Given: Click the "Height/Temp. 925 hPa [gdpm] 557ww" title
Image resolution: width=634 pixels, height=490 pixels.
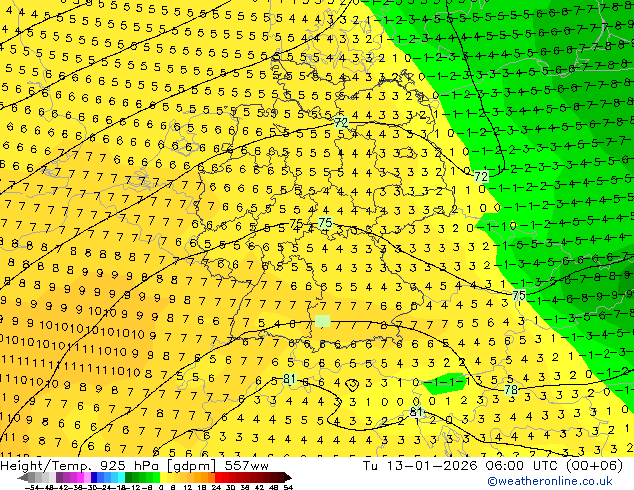Looking at the screenshot, I should click(x=134, y=465).
